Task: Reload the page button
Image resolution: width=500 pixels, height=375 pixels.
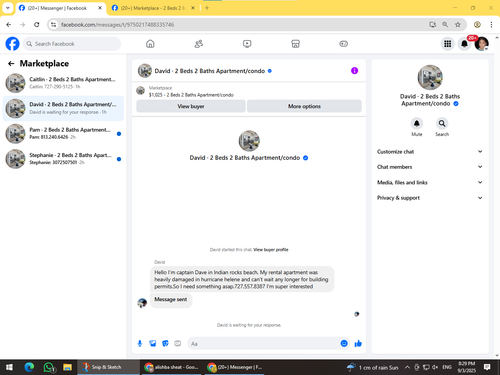Action: coord(37,24)
